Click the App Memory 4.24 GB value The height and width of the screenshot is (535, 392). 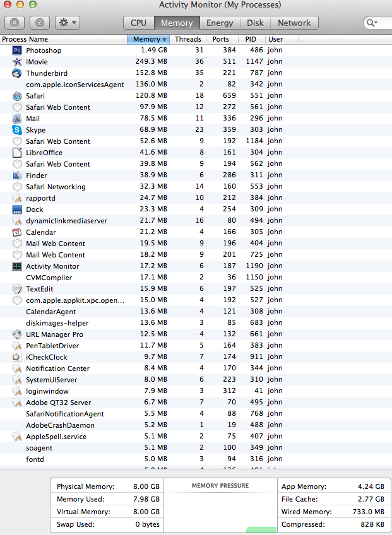[x=371, y=486]
